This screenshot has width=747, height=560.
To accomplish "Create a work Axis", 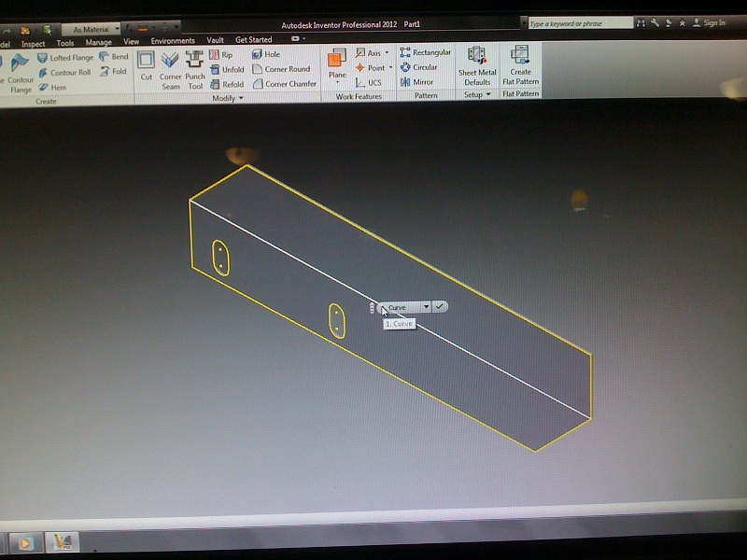I will 368,53.
